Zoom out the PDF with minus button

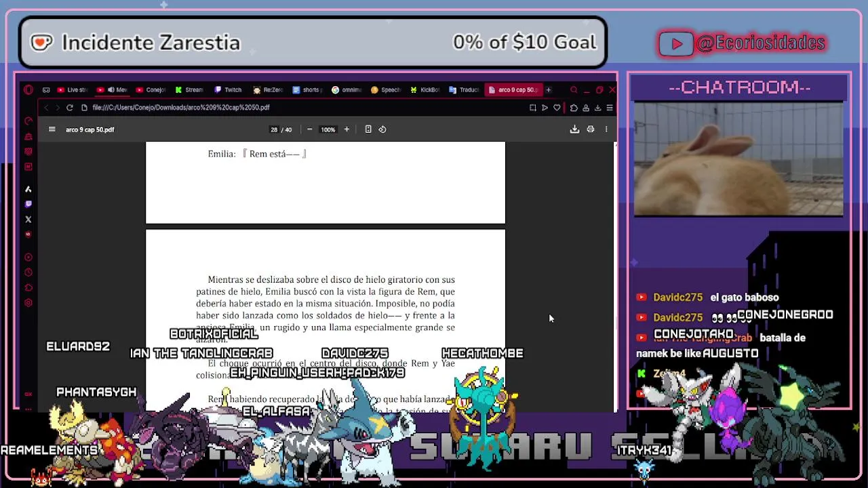(x=310, y=129)
